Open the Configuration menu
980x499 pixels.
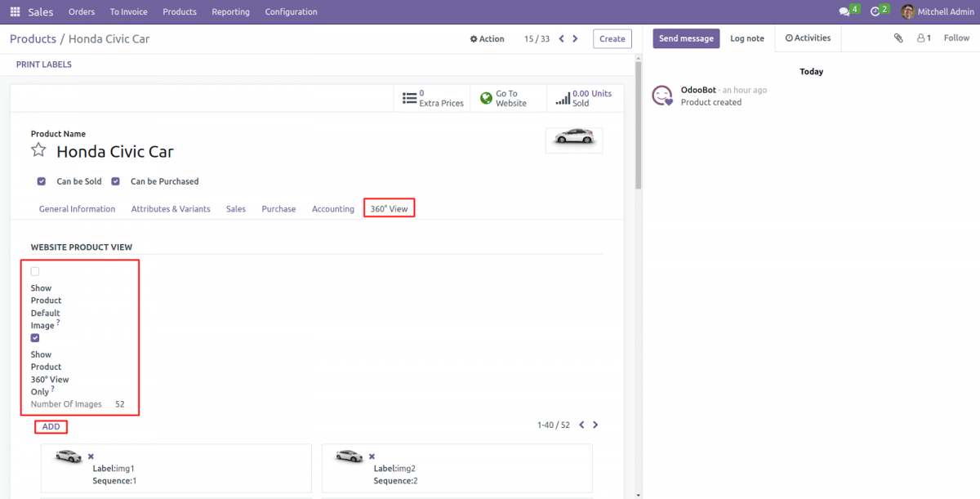tap(291, 11)
